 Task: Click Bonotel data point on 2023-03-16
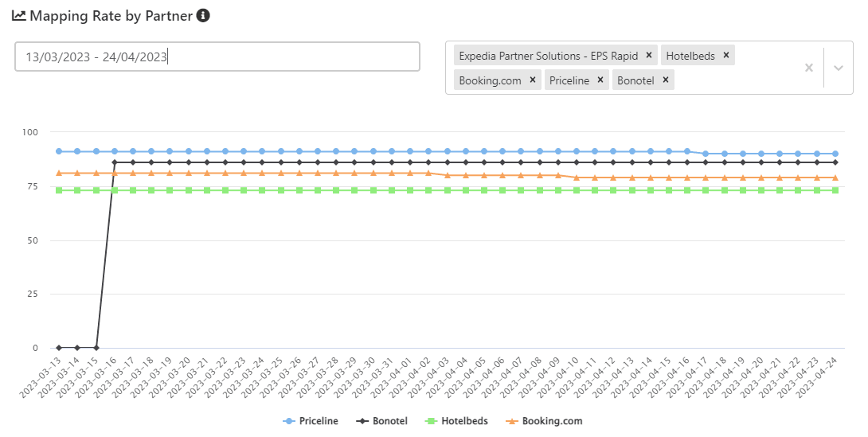(x=115, y=162)
